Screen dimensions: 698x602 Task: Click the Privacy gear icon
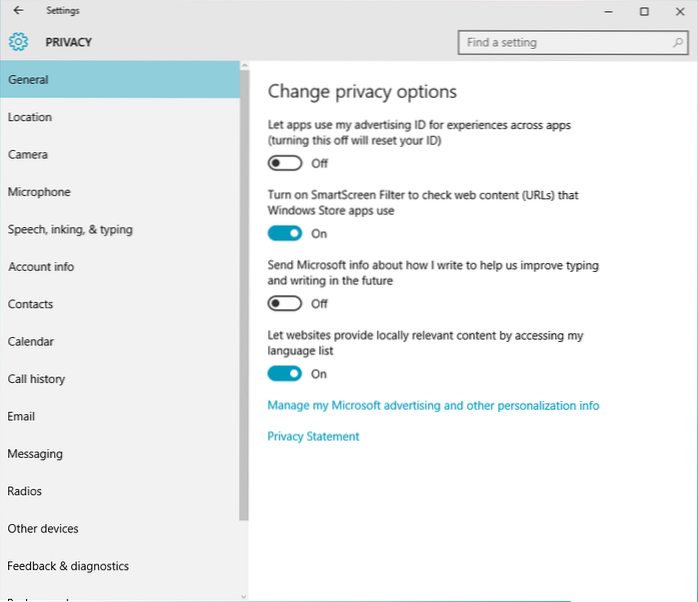[x=18, y=42]
